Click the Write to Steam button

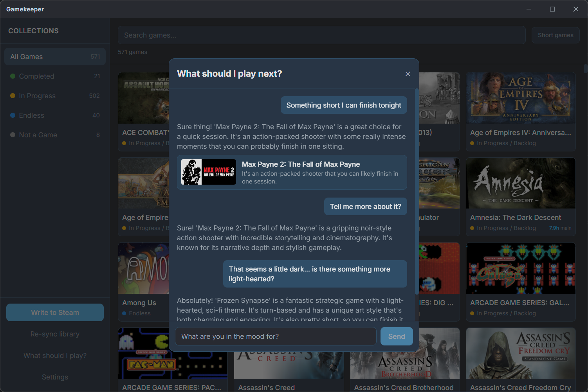coord(55,313)
